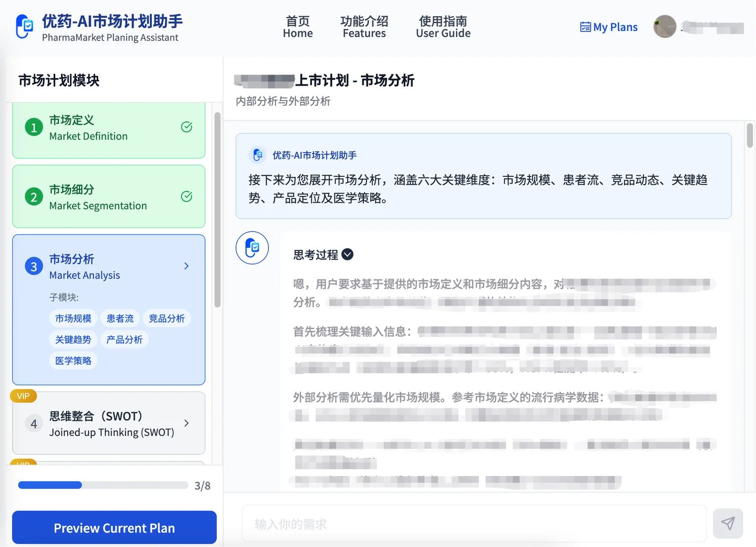Screen dimensions: 756x547
Task: Select the 竞品分析 submodule tag
Action: coord(167,318)
